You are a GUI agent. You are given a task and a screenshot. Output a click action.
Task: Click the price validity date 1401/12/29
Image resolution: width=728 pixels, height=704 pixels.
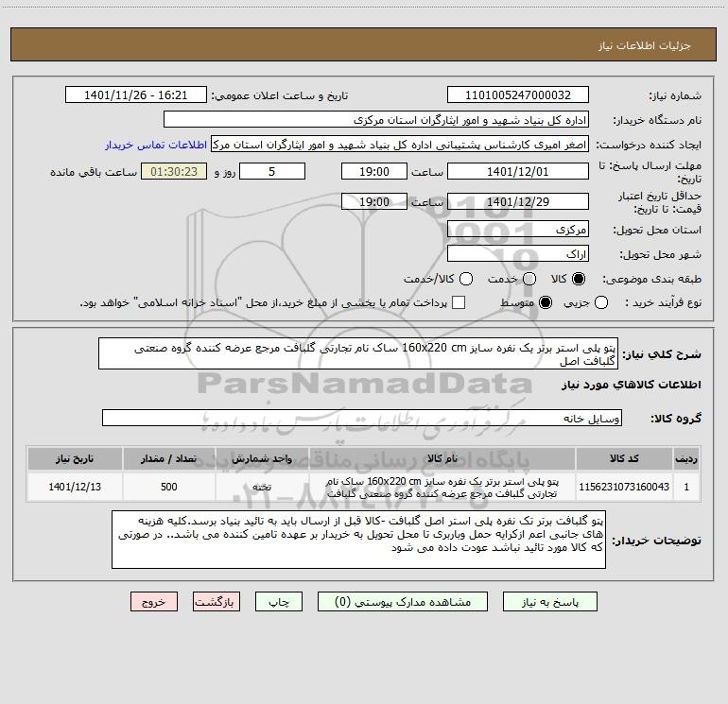pos(518,201)
